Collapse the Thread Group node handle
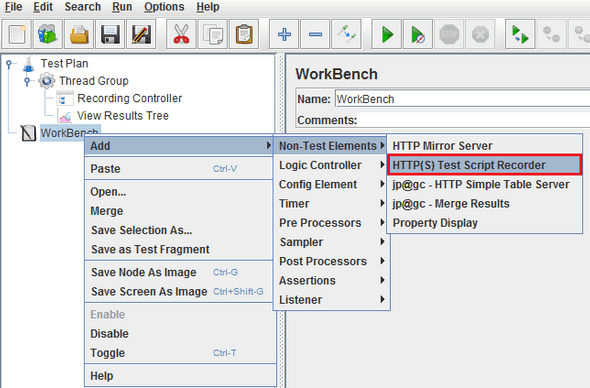Viewport: 590px width, 388px height. (27, 81)
